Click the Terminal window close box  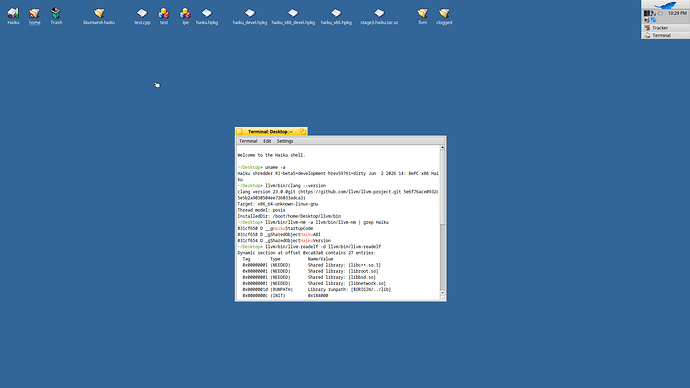pos(239,132)
